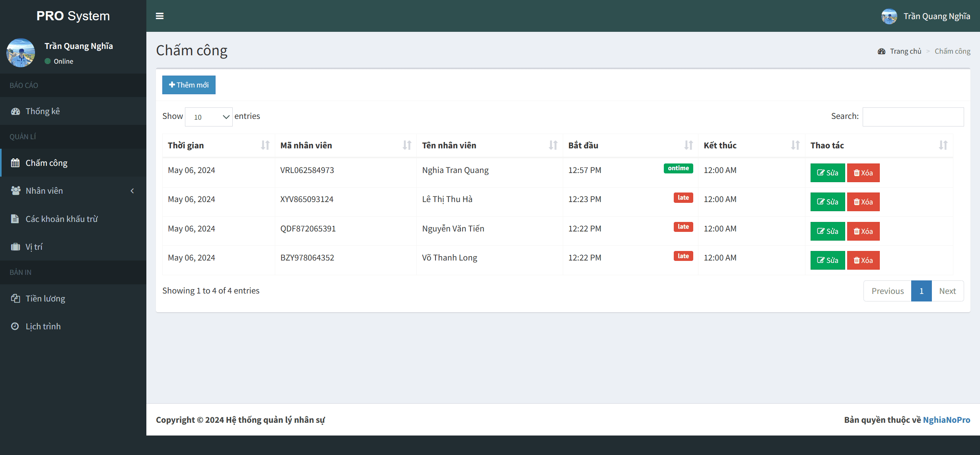The width and height of the screenshot is (980, 455).
Task: Open the Tiền lương files icon
Action: coord(15,299)
